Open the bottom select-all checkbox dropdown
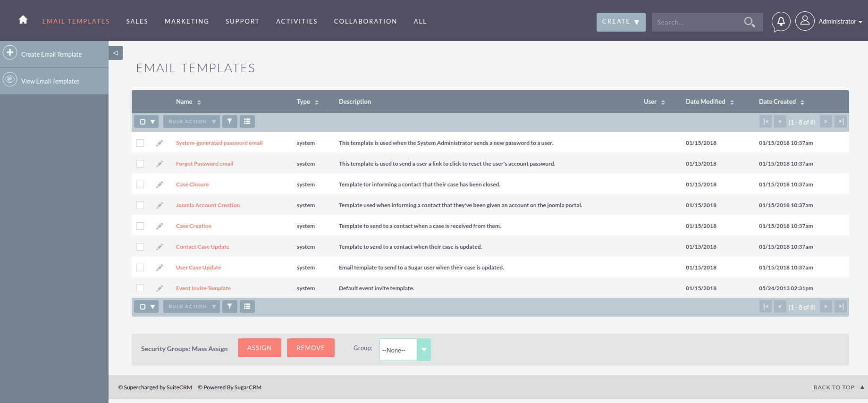Screen dimensions: 868x403 (146, 306)
